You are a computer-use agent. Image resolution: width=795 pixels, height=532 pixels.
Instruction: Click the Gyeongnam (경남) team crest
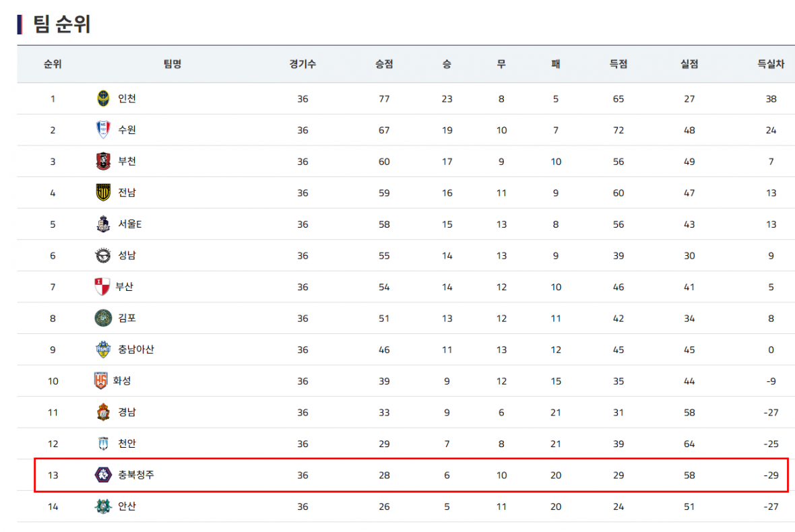pyautogui.click(x=102, y=412)
